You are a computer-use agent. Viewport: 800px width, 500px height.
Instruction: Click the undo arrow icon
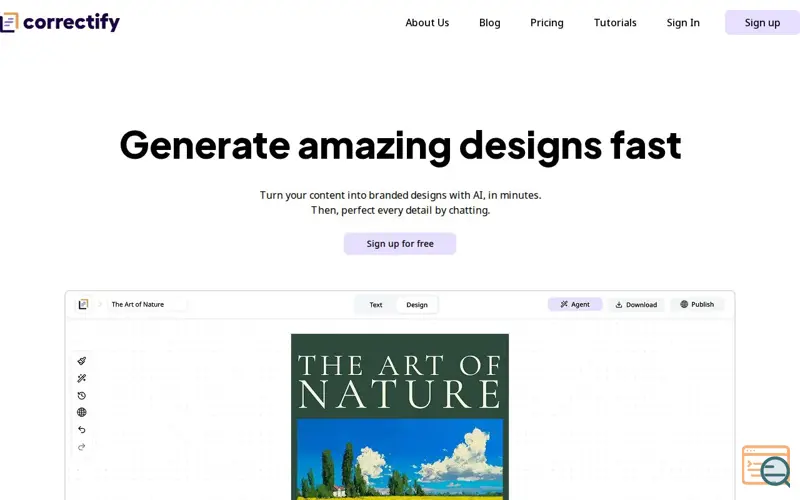(x=82, y=430)
